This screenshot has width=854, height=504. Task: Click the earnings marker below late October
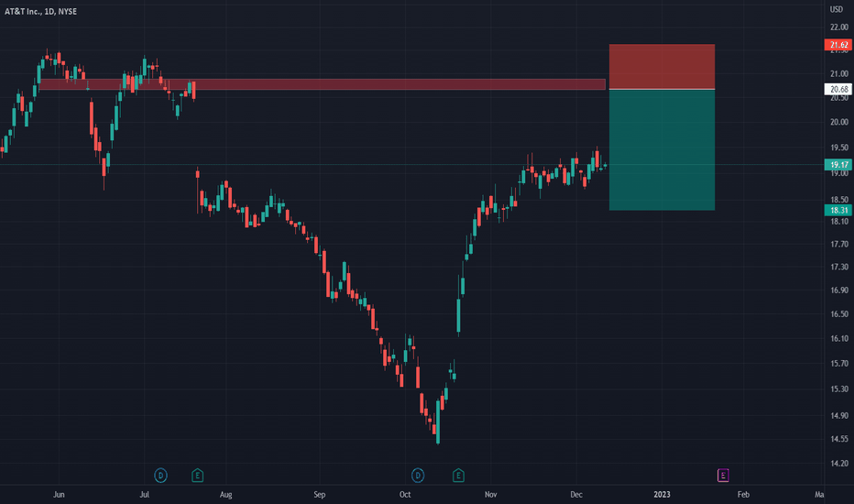pos(458,476)
